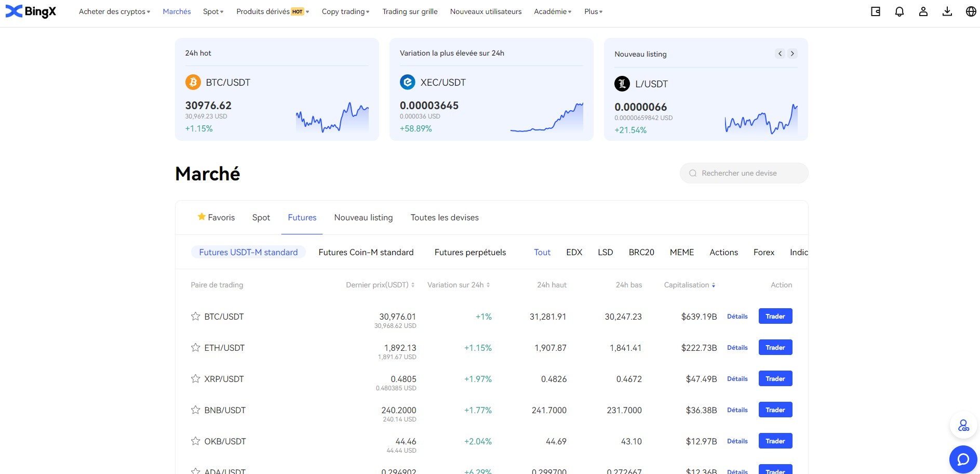Focus the Rechercher une devise field
Viewport: 980px width, 474px height.
coord(744,173)
